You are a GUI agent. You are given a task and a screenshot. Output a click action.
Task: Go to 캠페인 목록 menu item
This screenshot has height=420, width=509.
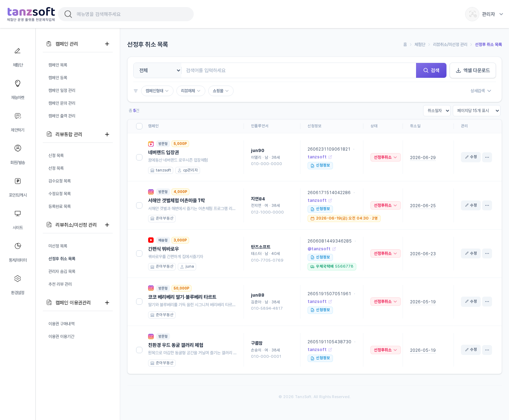[x=58, y=65]
